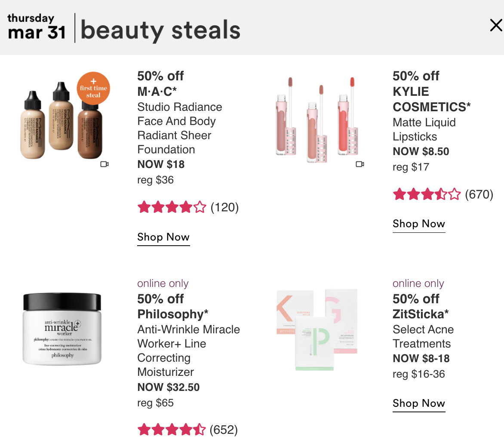Viewport: 504px width, 439px height.
Task: Select the KYLIE COSMETICS* brand heading
Action: click(431, 99)
